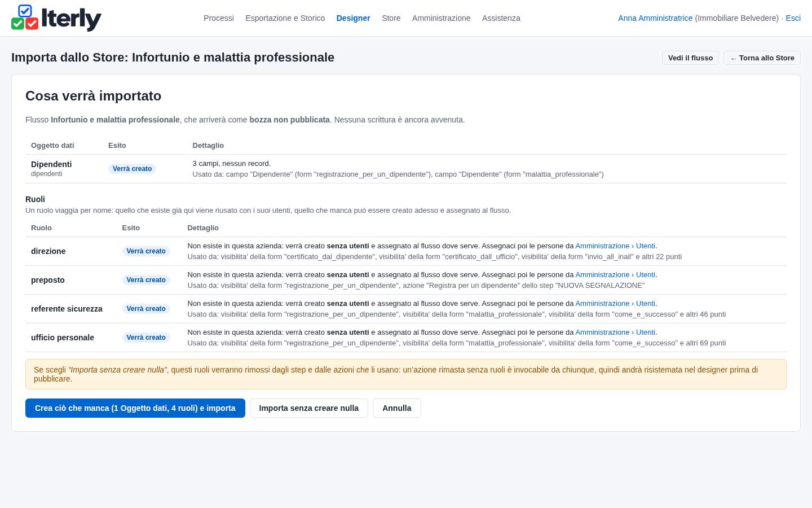
Task: Click the Ruolo column header
Action: point(41,228)
